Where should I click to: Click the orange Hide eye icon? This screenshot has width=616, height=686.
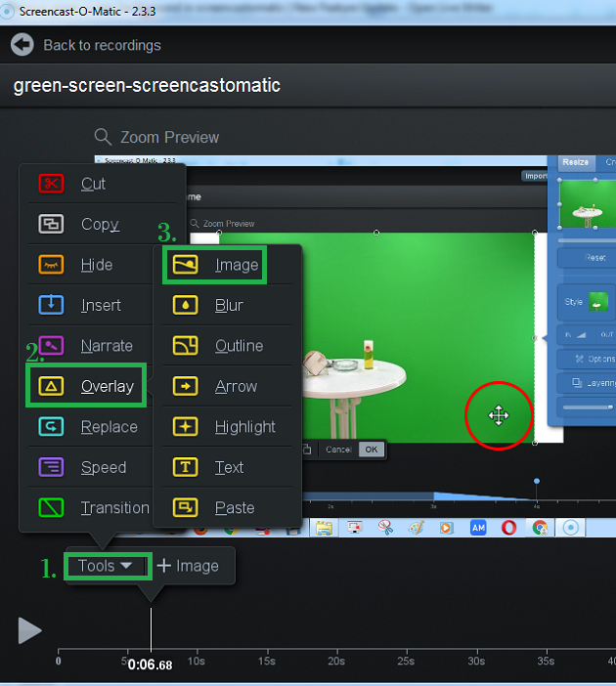(x=51, y=265)
